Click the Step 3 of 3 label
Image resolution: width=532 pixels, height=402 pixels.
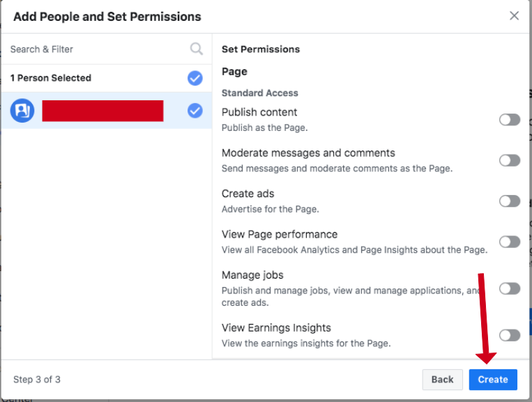click(x=37, y=379)
